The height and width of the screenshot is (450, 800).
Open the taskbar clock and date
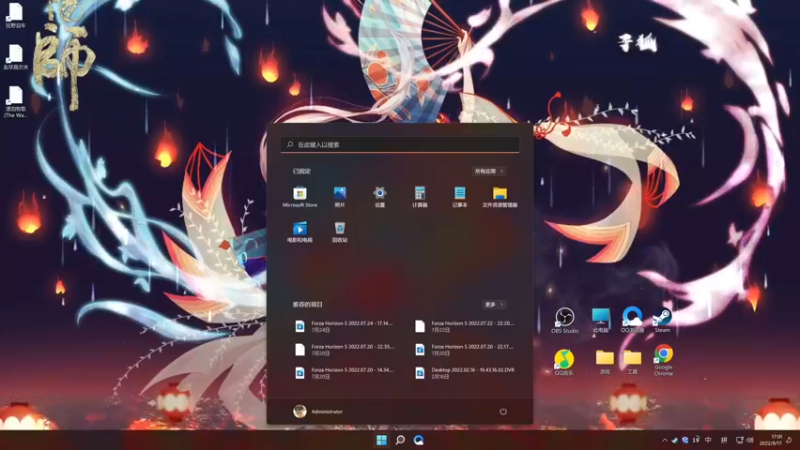tap(771, 440)
